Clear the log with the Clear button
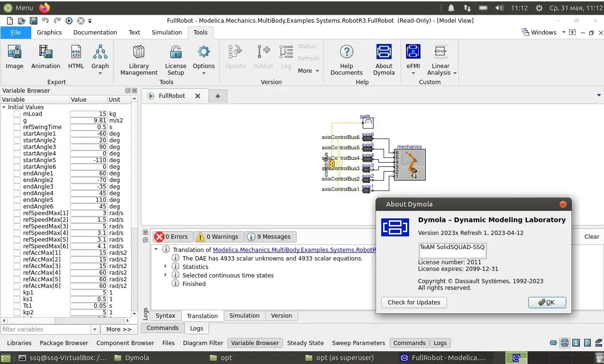The image size is (604, 364). 592,237
